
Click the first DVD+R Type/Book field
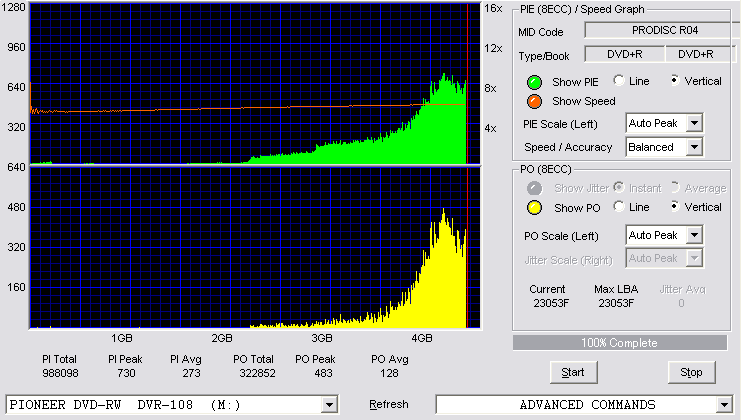click(x=625, y=54)
